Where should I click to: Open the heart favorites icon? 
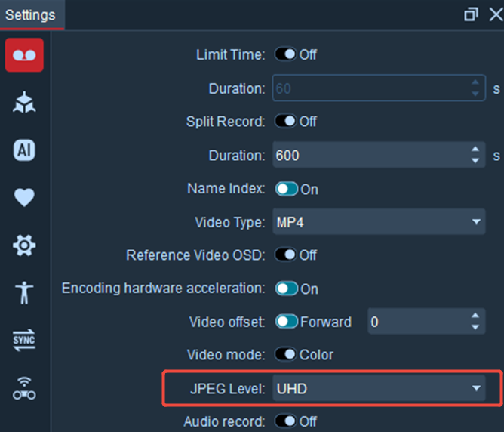pos(24,197)
